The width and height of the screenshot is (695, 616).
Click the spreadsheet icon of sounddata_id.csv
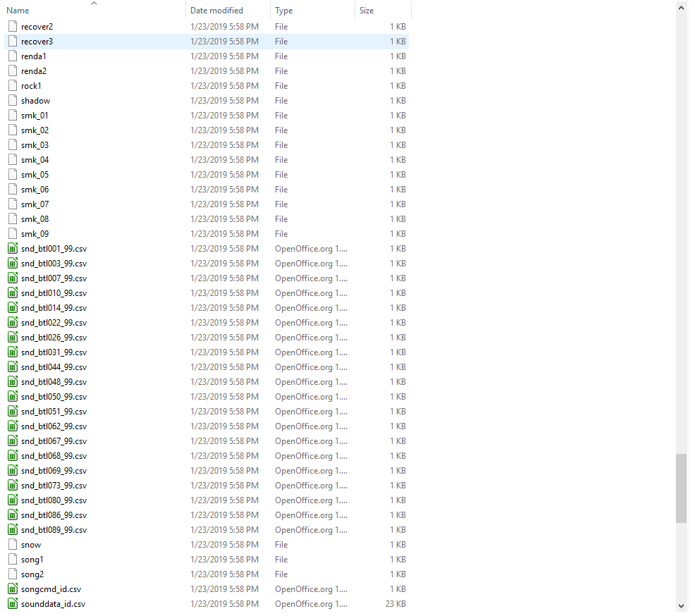click(13, 604)
